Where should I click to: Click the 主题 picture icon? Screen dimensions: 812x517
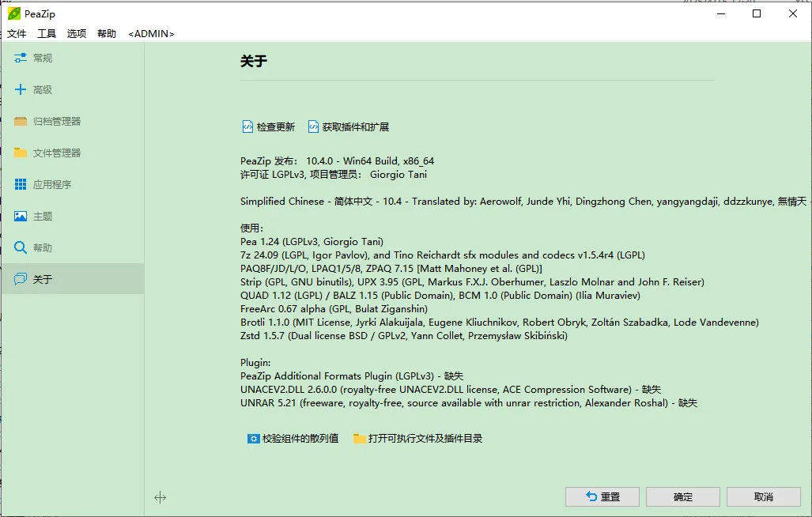(21, 216)
